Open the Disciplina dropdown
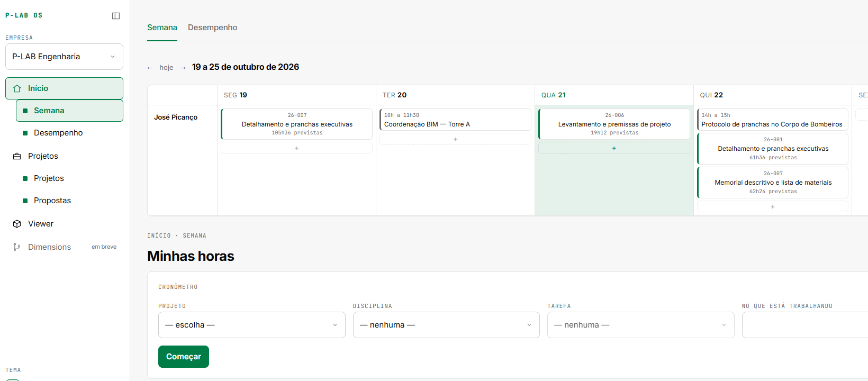Viewport: 868px width, 381px height. (446, 325)
